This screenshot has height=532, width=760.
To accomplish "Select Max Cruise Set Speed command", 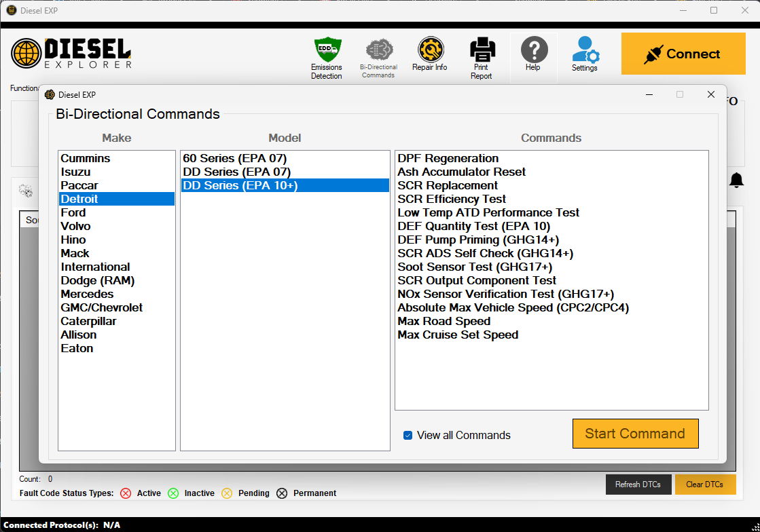I will point(551,335).
